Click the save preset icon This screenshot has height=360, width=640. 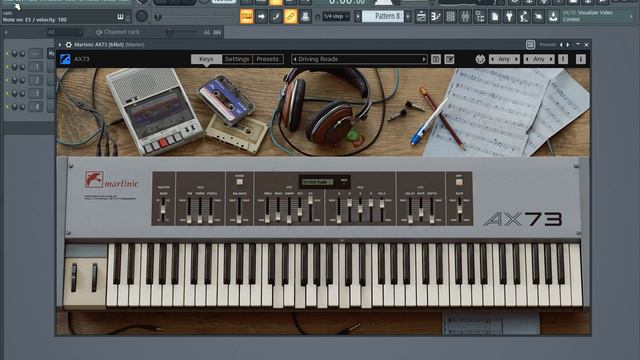[x=436, y=59]
